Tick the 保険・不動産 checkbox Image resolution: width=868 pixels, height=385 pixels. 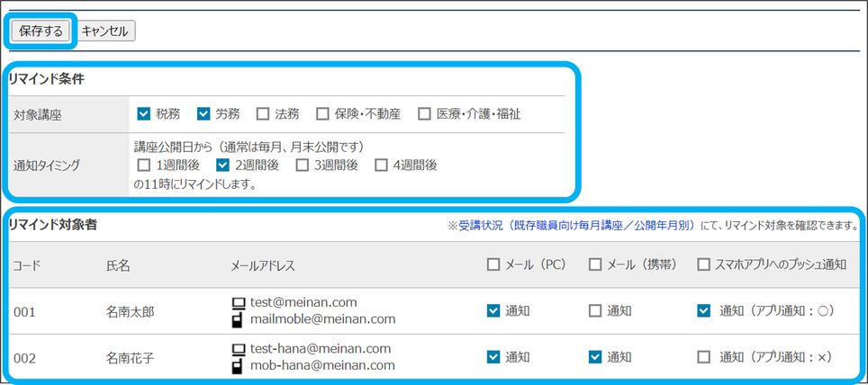click(x=322, y=114)
